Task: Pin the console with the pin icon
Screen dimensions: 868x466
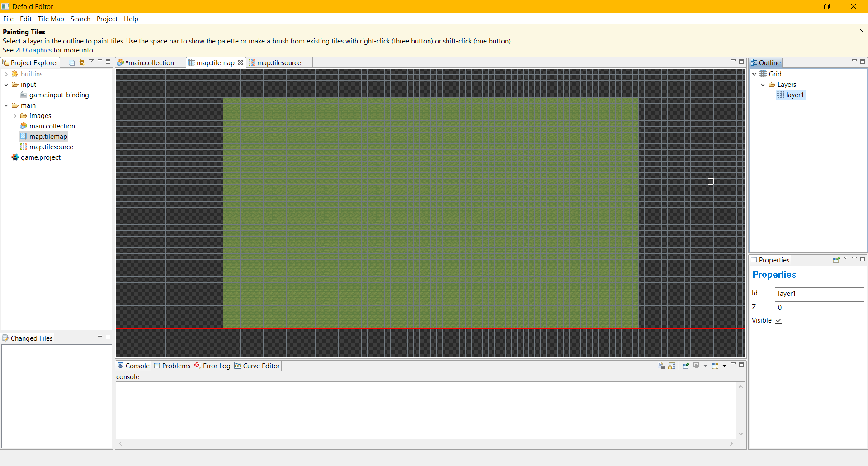Action: pos(686,366)
